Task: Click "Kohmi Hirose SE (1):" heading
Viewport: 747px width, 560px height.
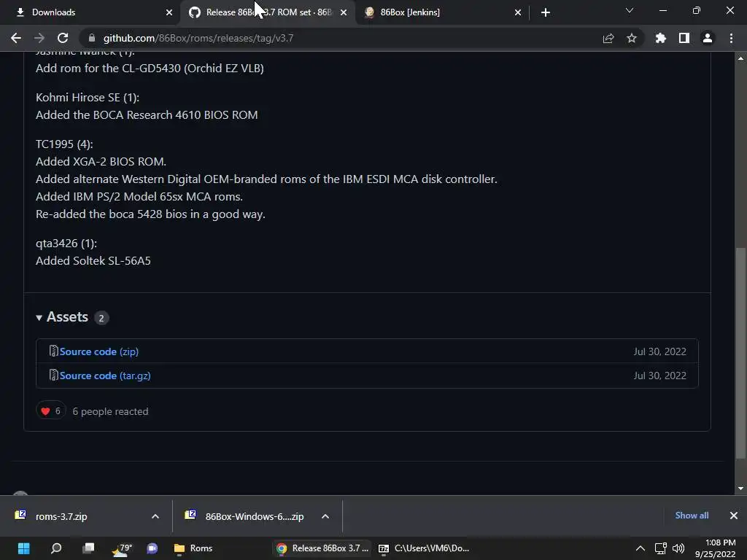Action: coord(88,98)
